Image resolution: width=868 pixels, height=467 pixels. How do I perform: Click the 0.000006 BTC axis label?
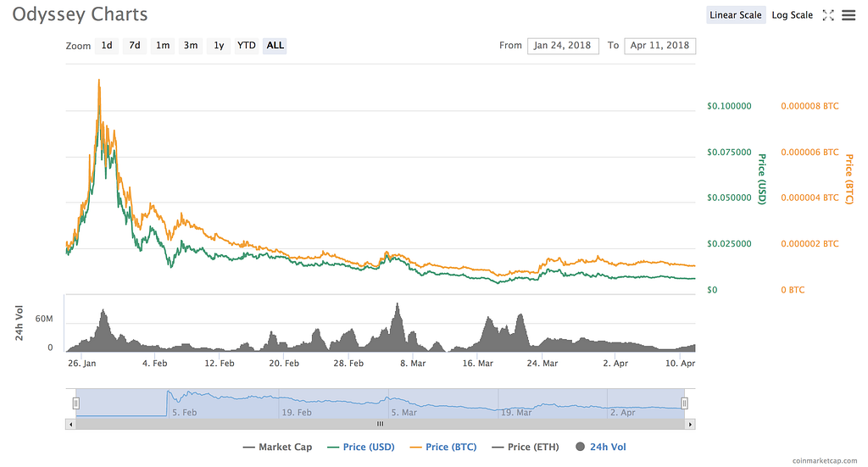click(x=810, y=153)
